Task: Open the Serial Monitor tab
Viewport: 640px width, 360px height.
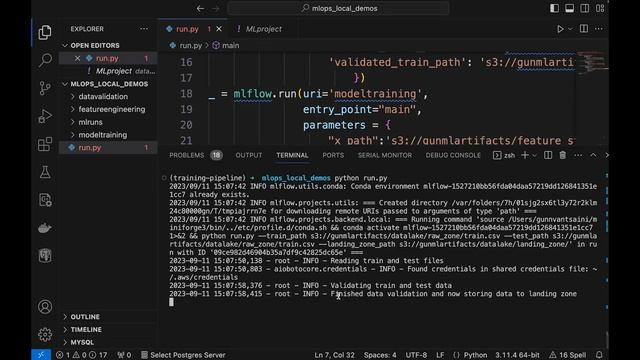Action: tap(384, 155)
